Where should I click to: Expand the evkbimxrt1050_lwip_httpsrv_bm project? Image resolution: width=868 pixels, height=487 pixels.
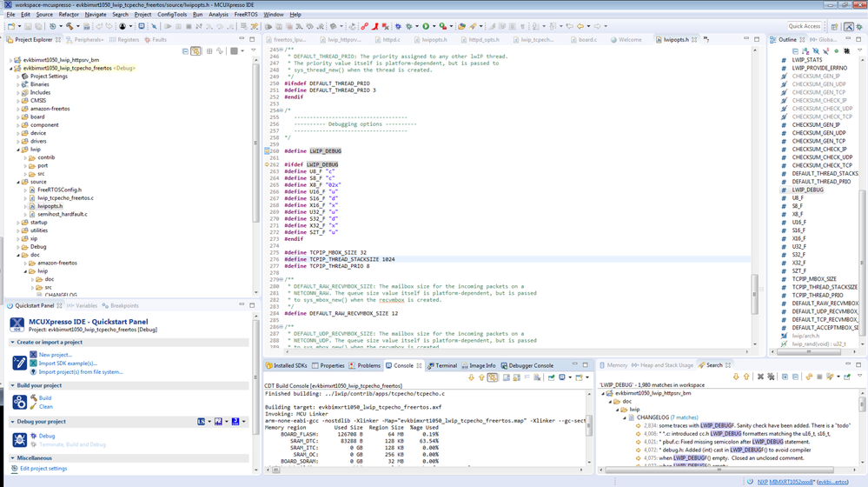tap(11, 60)
